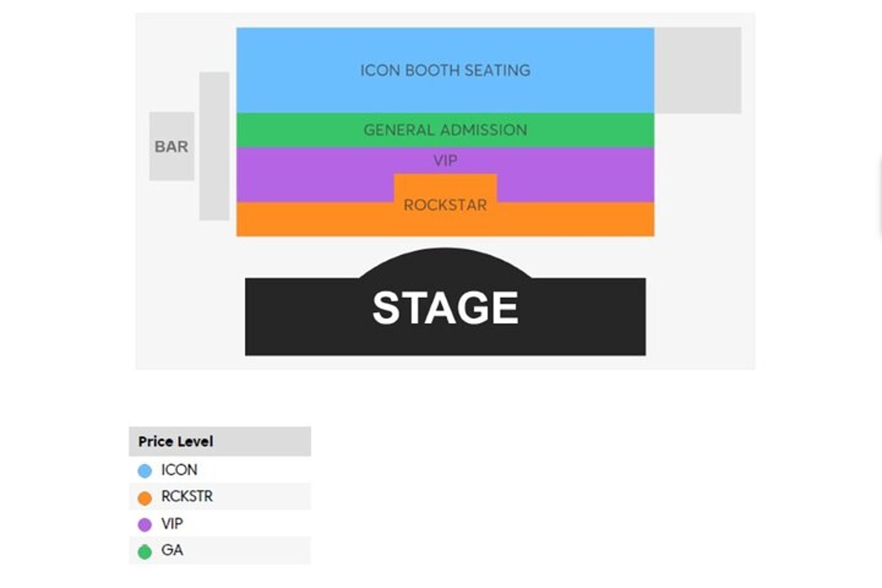882x588 pixels.
Task: Click the gray block right of ICON booth
Action: [698, 70]
